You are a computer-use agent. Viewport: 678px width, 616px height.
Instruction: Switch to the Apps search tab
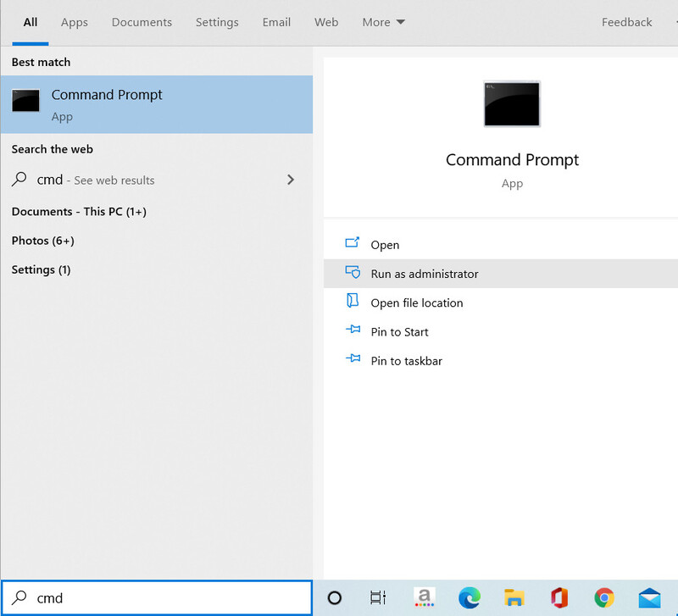(x=75, y=22)
